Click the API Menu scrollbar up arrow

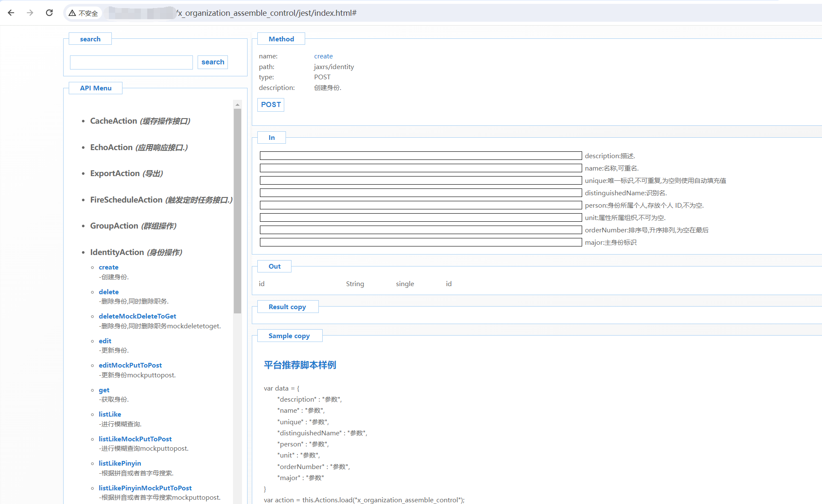pos(237,104)
